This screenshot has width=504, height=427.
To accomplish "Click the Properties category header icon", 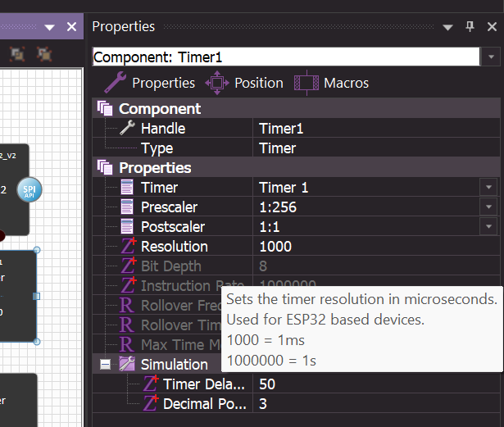I will pos(105,167).
